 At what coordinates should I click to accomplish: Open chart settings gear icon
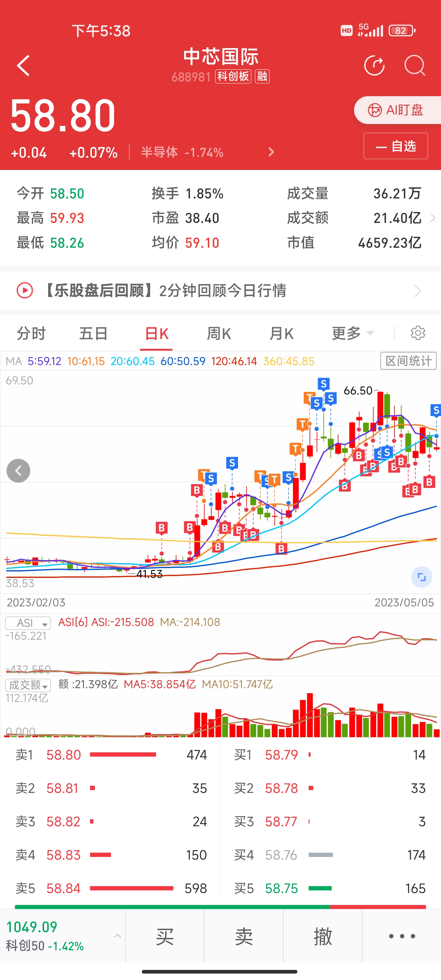418,333
